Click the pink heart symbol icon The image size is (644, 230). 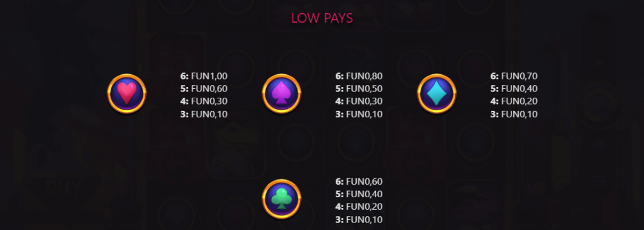click(126, 93)
